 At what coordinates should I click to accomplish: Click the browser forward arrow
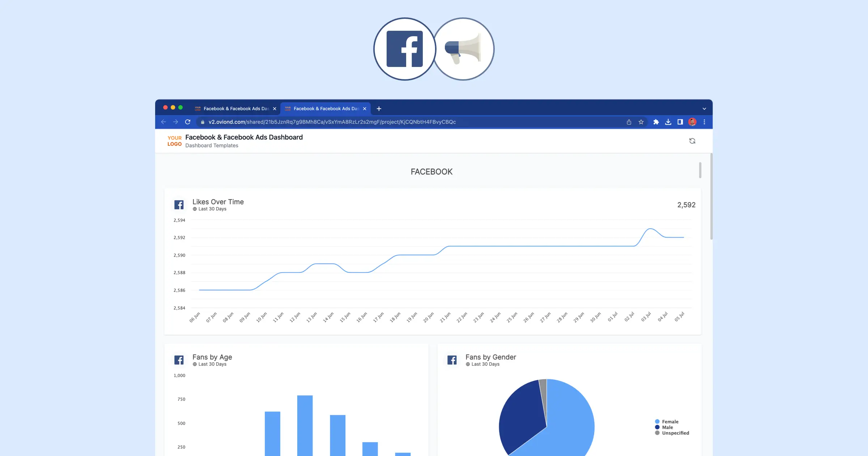pos(175,122)
